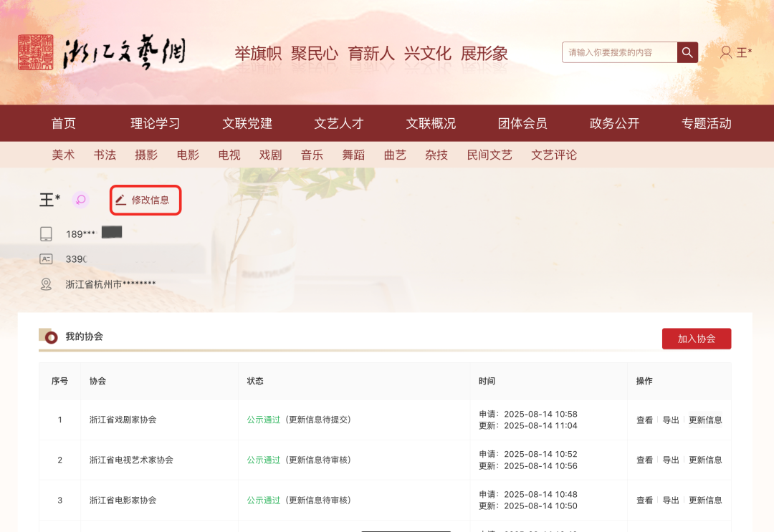
Task: Go to the 书法 category
Action: [x=105, y=155]
